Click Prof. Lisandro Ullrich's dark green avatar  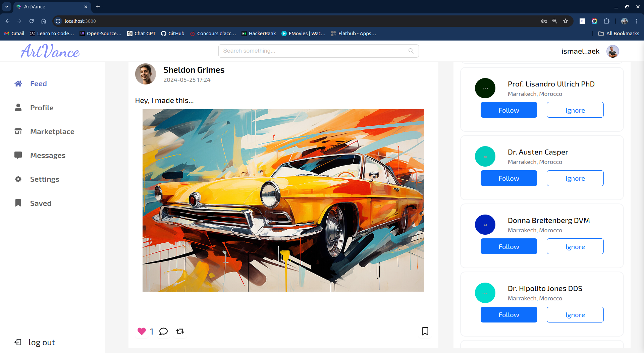click(x=485, y=88)
